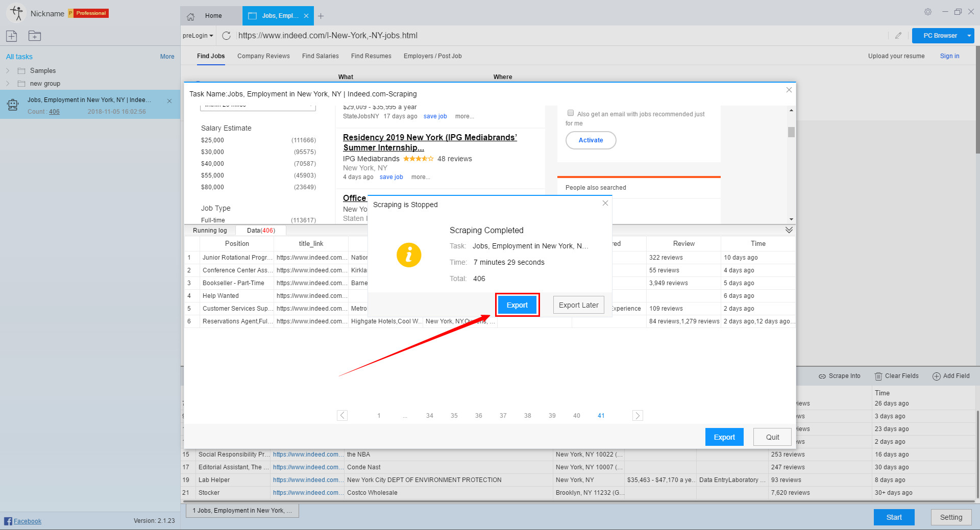
Task: Click the Activate button
Action: (591, 140)
